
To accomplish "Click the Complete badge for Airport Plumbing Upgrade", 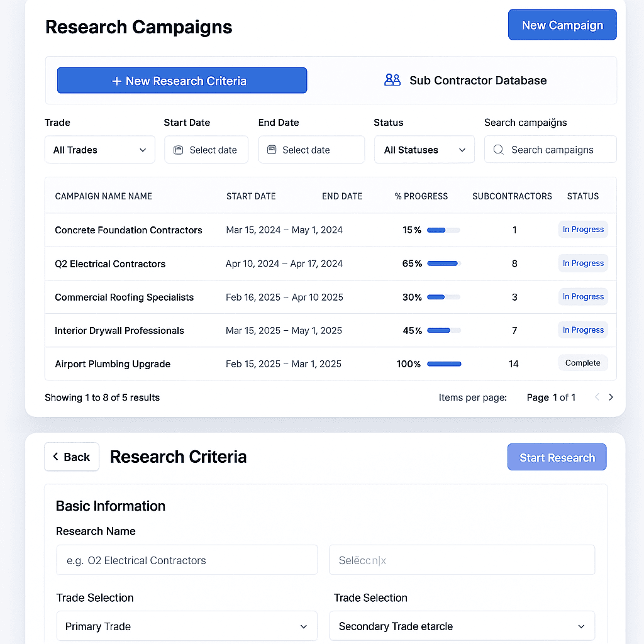I will point(583,363).
